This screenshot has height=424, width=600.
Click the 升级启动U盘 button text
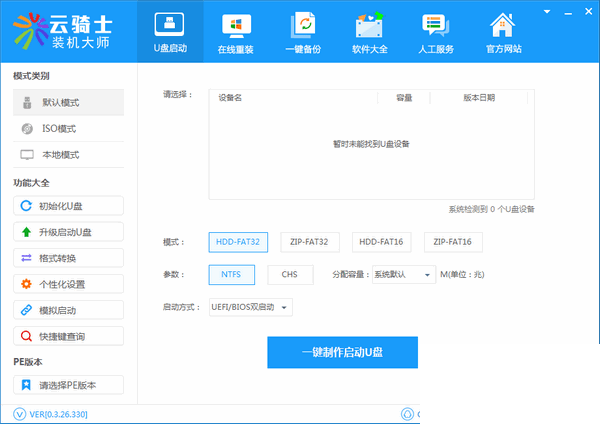pyautogui.click(x=65, y=232)
